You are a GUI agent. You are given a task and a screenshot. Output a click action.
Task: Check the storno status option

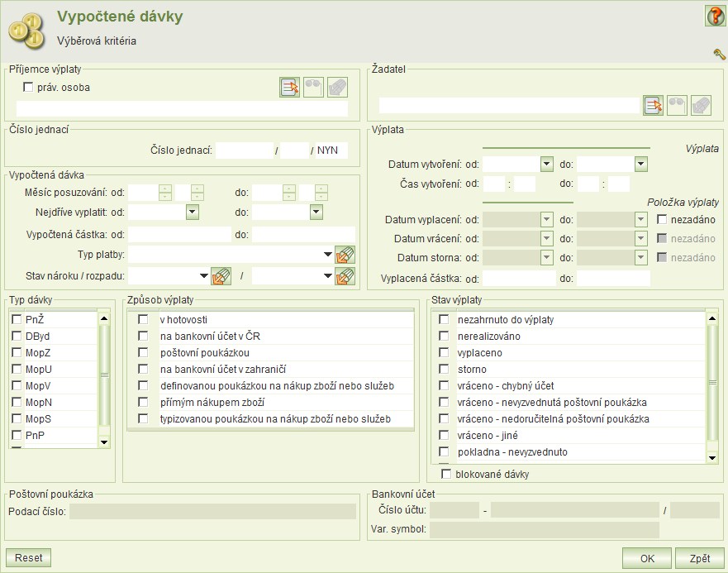(445, 370)
